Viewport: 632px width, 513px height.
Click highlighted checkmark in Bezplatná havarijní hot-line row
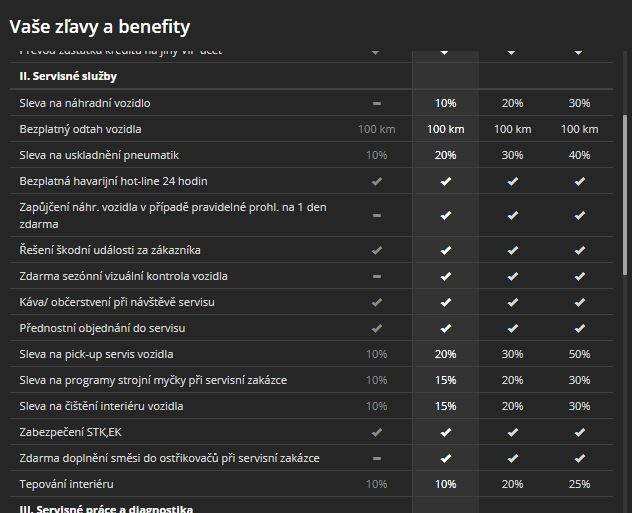point(445,182)
